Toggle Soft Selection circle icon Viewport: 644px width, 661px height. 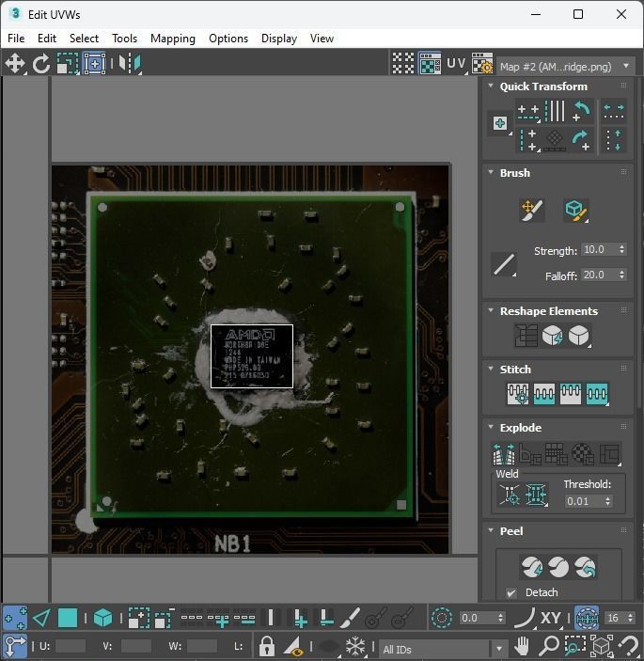[x=441, y=618]
